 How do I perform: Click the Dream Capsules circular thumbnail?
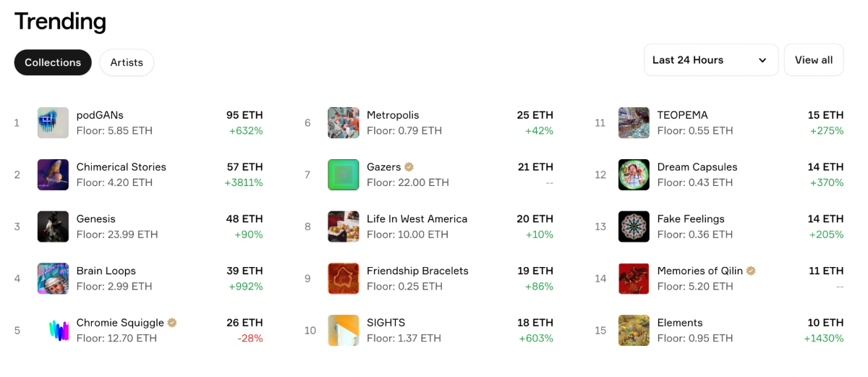point(634,174)
